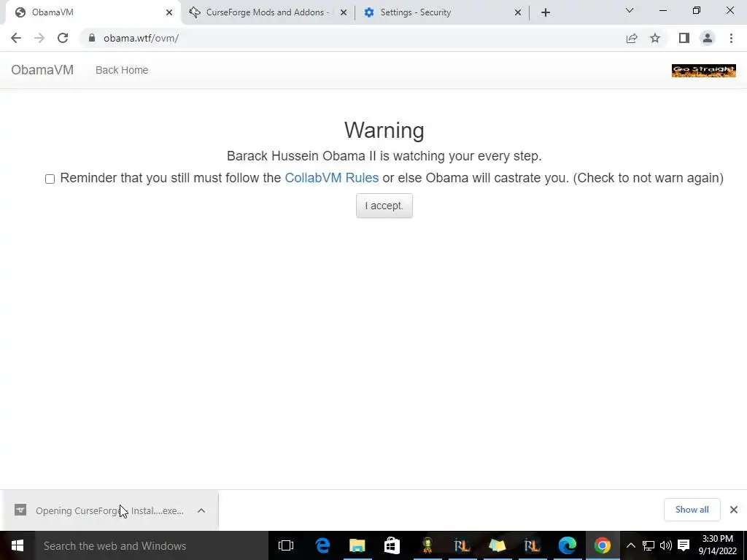This screenshot has width=747, height=560.
Task: Click Show all downloads
Action: (x=692, y=510)
